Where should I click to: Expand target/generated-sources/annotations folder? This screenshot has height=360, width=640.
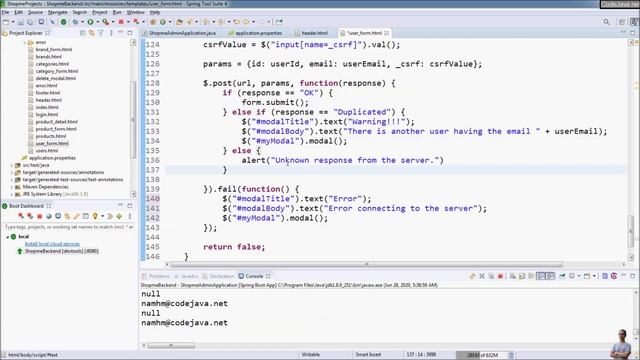pyautogui.click(x=11, y=173)
